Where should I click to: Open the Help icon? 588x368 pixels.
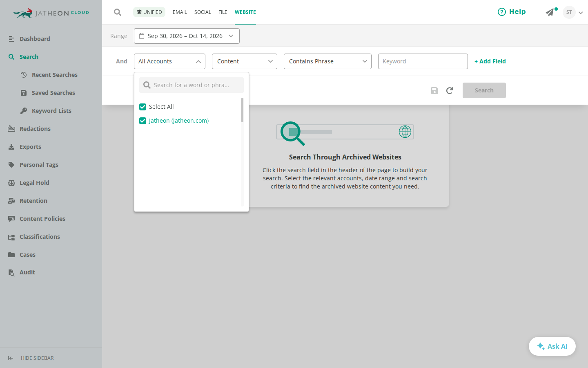pos(501,12)
